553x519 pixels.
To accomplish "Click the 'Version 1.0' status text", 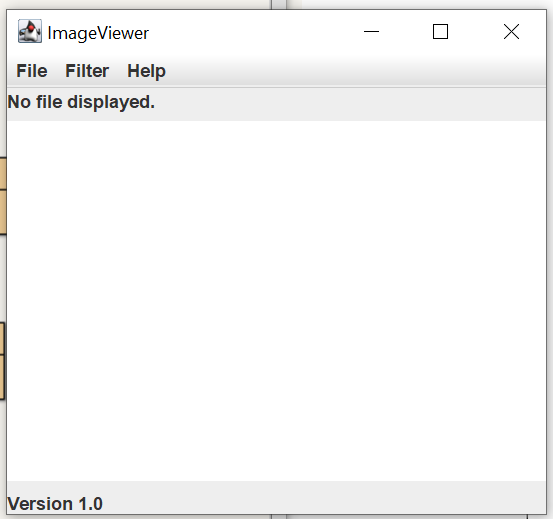I will tap(55, 503).
